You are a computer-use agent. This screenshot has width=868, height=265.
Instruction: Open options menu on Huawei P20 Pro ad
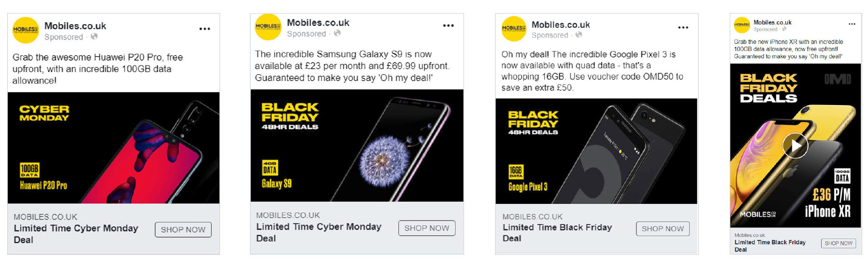(x=204, y=29)
